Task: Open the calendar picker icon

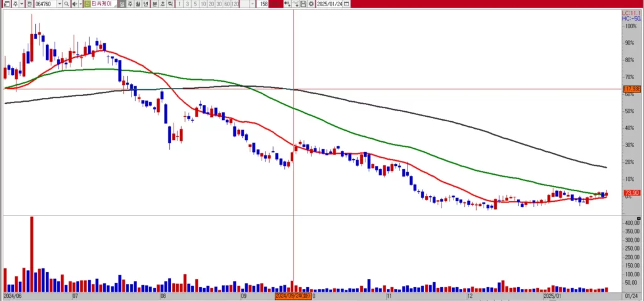Action: click(x=347, y=4)
